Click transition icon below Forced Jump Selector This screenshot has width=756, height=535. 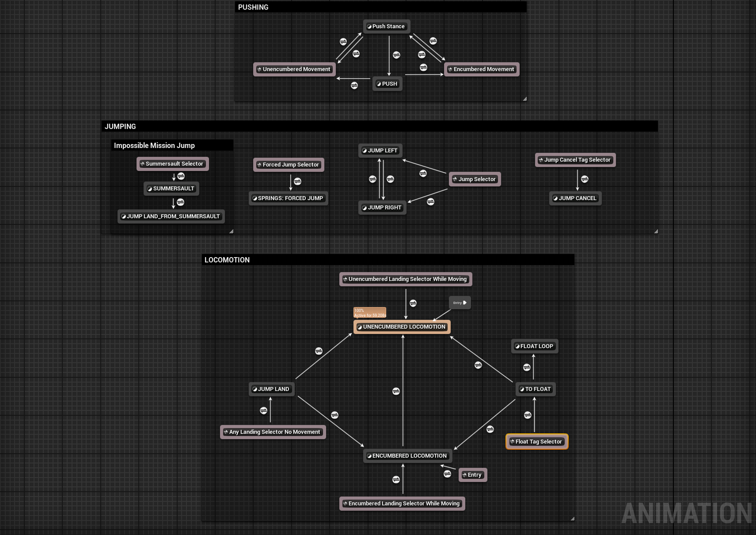(297, 181)
